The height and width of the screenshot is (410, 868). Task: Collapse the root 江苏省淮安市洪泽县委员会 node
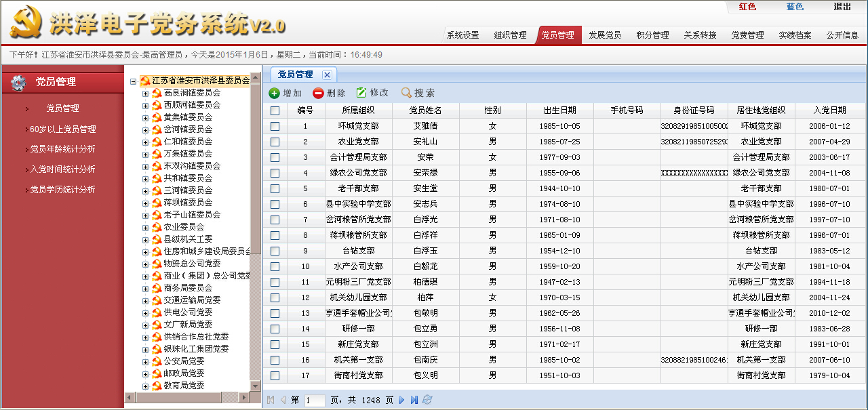pos(133,81)
